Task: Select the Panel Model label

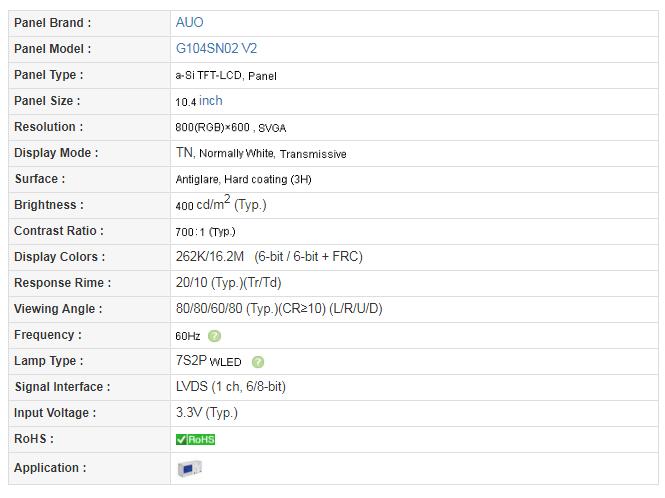Action: coord(53,49)
